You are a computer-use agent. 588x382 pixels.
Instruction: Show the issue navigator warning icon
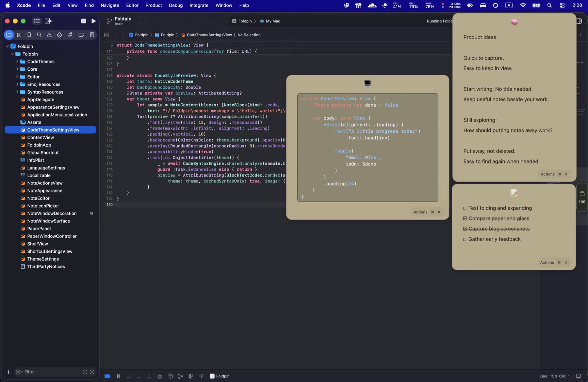pos(49,35)
